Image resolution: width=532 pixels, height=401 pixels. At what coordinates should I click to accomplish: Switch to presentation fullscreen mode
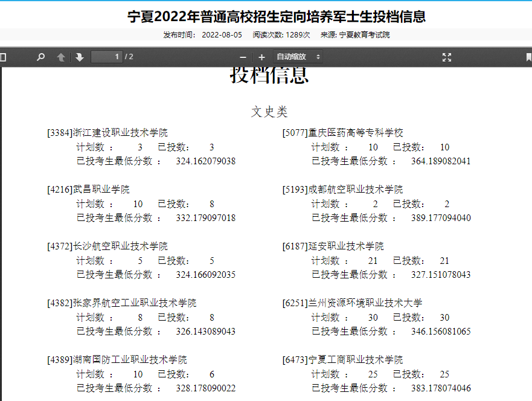tap(447, 57)
